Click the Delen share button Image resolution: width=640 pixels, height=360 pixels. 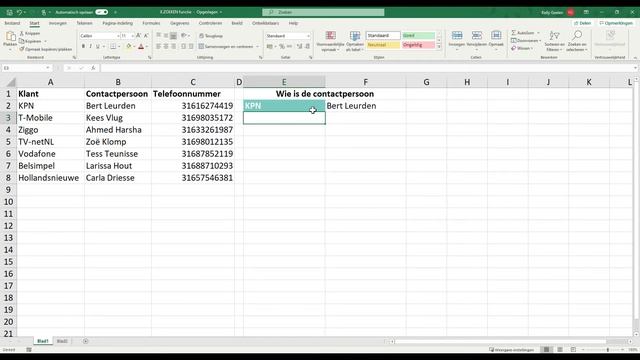(582, 23)
